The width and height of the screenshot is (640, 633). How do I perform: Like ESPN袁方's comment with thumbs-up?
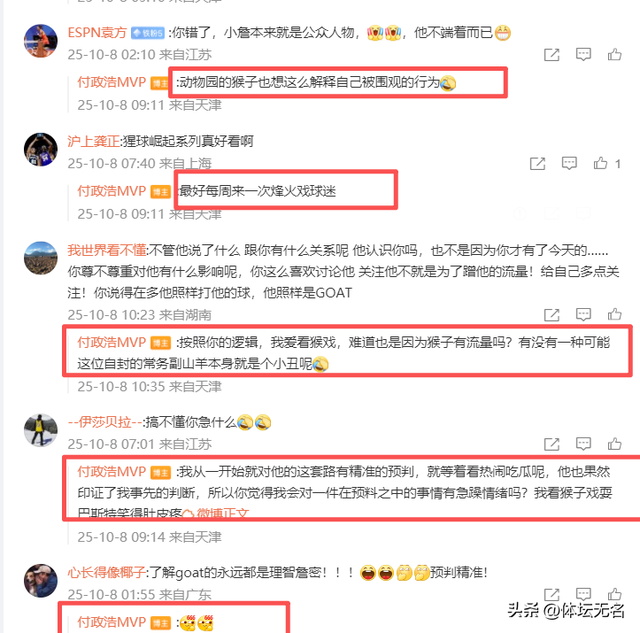tap(615, 54)
